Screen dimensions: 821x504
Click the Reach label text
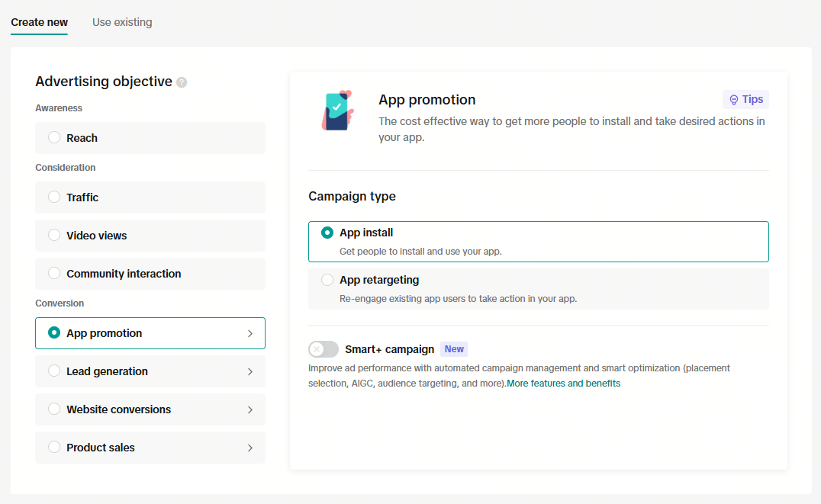(82, 138)
